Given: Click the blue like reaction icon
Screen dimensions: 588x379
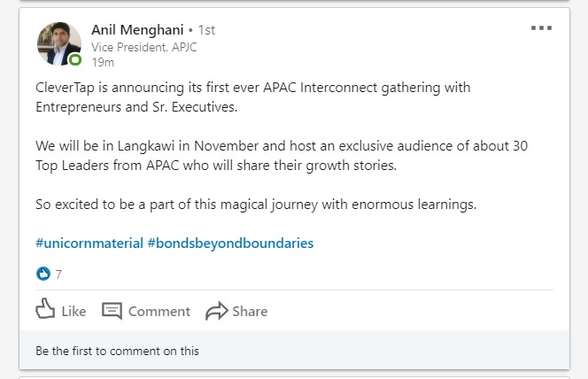Looking at the screenshot, I should [x=43, y=274].
